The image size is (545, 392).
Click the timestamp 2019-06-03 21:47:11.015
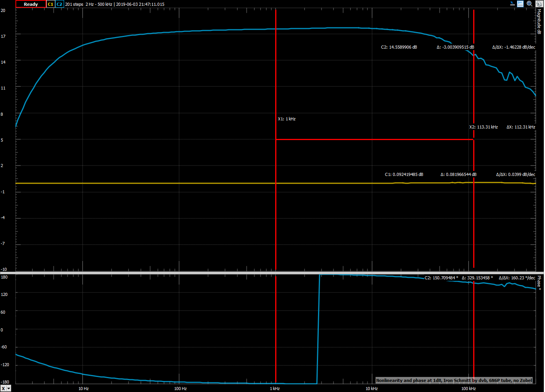[x=140, y=4]
